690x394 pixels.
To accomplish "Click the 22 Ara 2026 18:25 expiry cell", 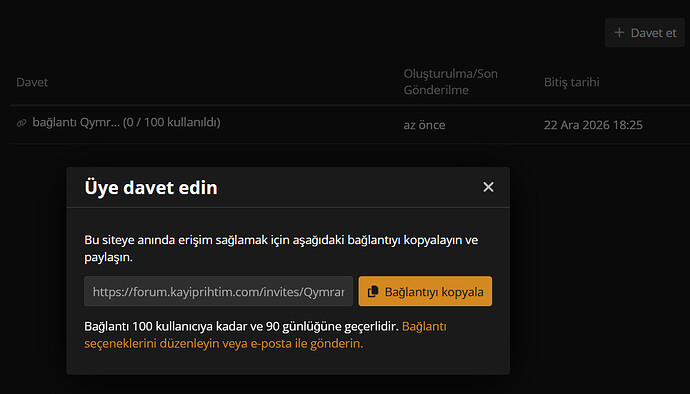I will click(x=593, y=125).
